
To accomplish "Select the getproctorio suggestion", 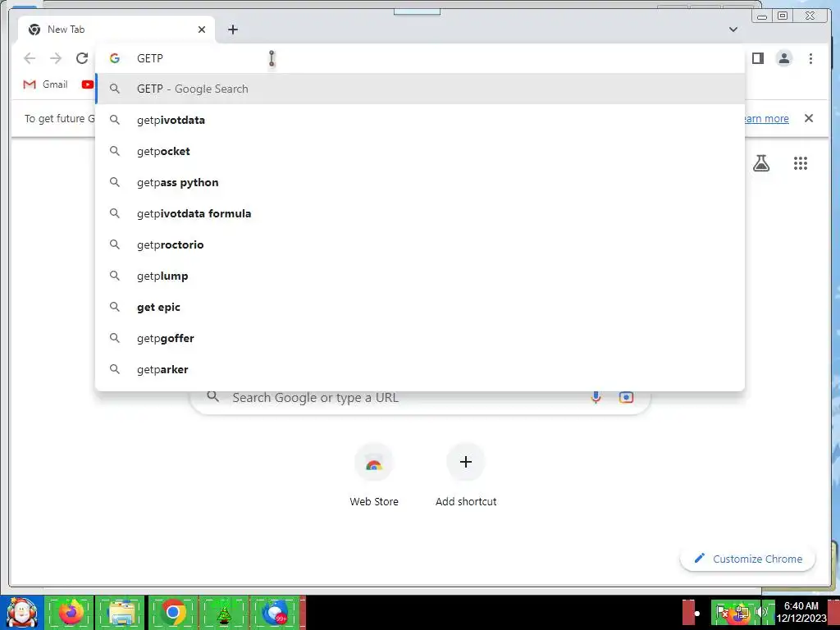I will coord(420,244).
